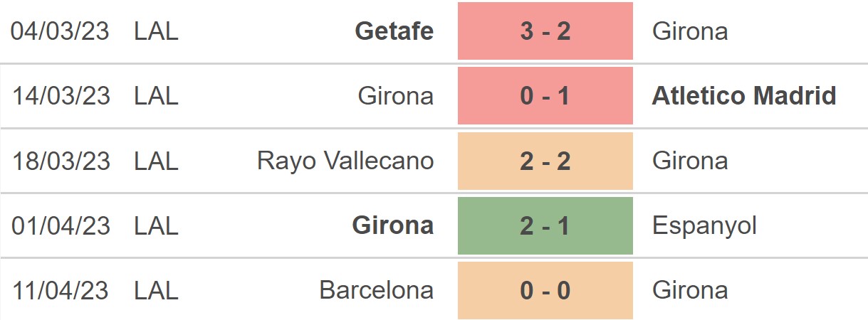The width and height of the screenshot is (868, 320).
Task: Select Girona home team on 14/03/23
Action: click(x=395, y=96)
